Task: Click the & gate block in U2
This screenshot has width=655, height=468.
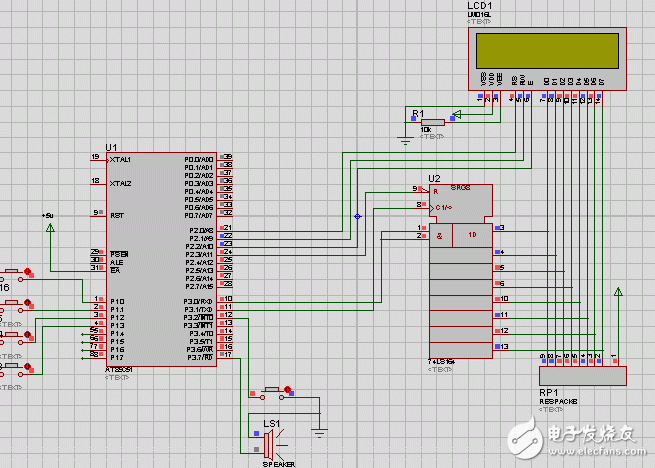Action: [440, 234]
